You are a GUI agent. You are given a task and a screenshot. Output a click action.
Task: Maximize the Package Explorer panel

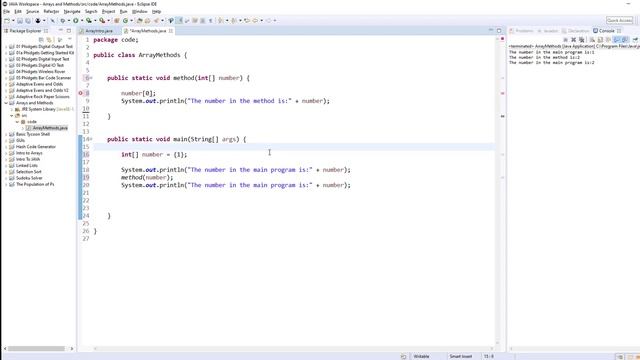[69, 31]
